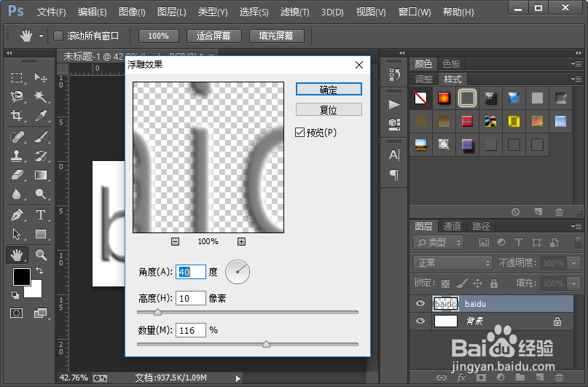588x387 pixels.
Task: Hide the baidu layer
Action: click(420, 303)
